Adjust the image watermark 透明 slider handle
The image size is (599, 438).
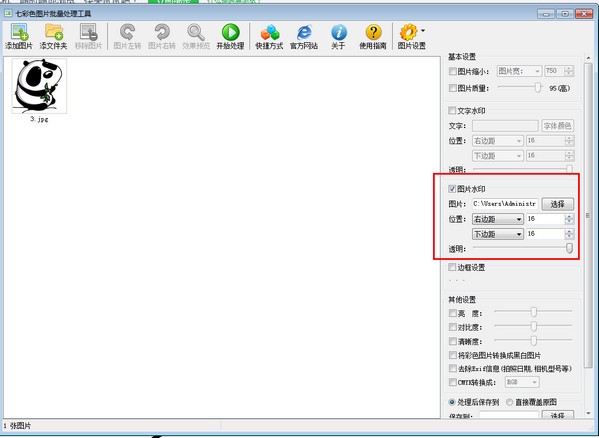tap(569, 248)
